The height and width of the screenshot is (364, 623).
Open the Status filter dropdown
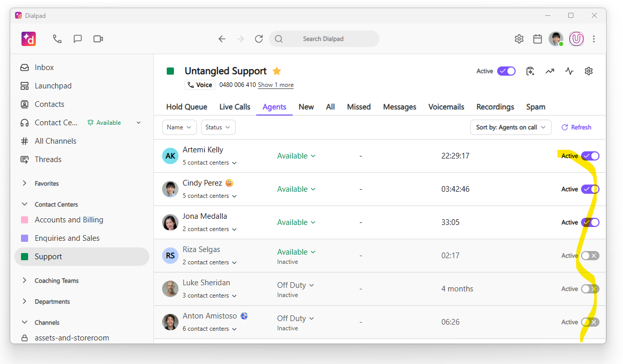click(x=218, y=127)
